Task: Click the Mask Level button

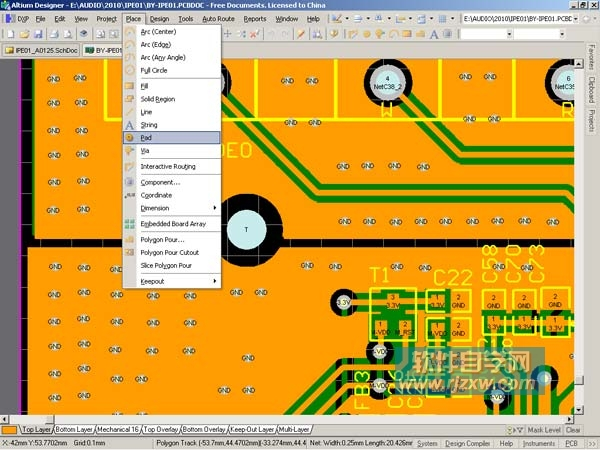Action: click(544, 430)
